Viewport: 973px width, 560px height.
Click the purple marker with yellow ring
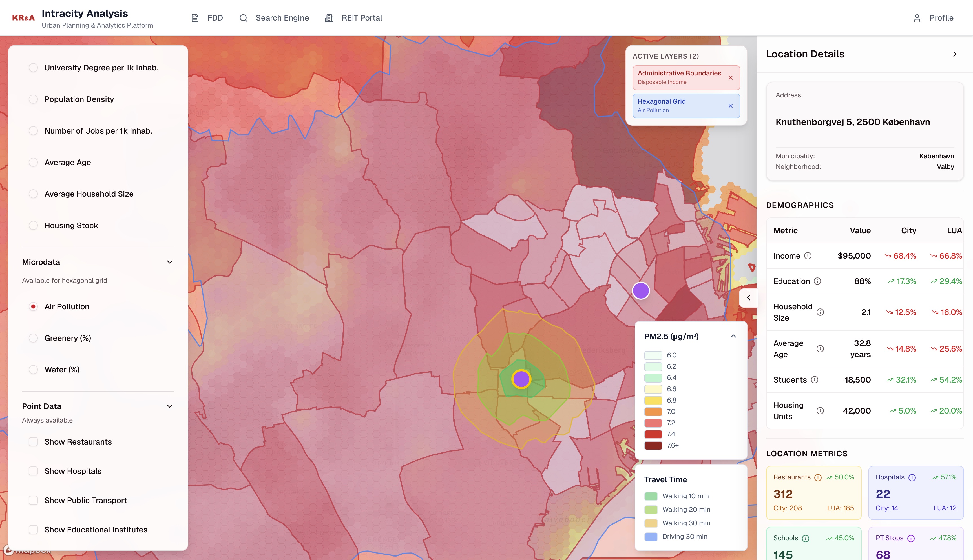click(x=521, y=379)
